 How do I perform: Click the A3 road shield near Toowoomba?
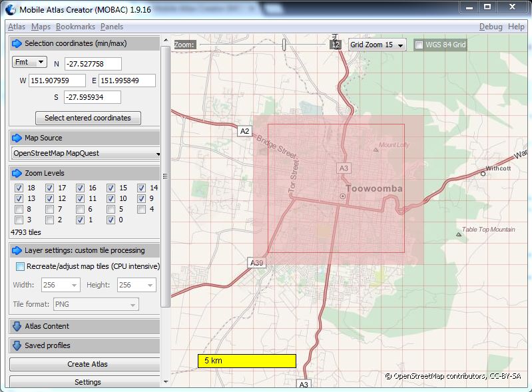[x=344, y=168]
